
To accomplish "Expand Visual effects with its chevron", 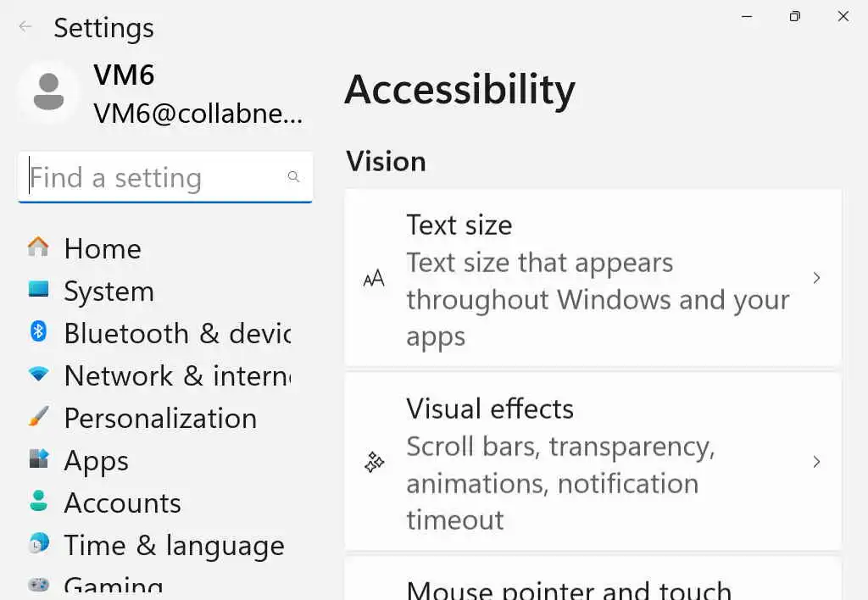I will (x=816, y=462).
